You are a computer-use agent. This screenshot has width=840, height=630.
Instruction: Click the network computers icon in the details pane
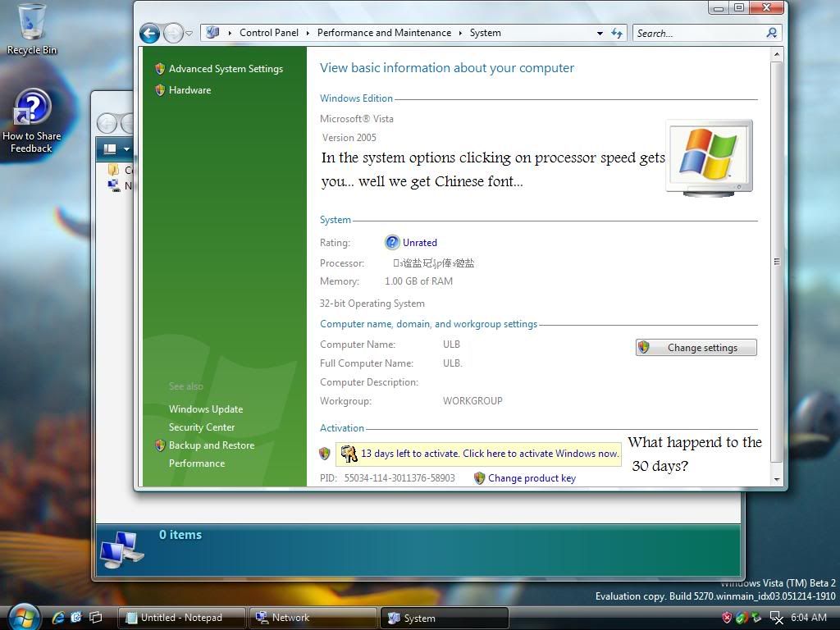tap(121, 550)
